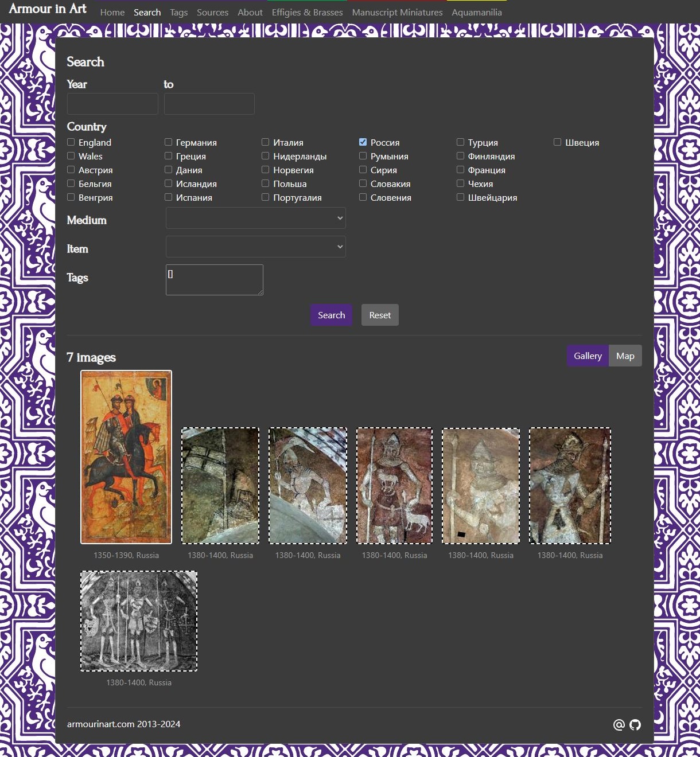Click the armourinart.com 2013-2024 footer text
Image resolution: width=700 pixels, height=757 pixels.
click(124, 724)
